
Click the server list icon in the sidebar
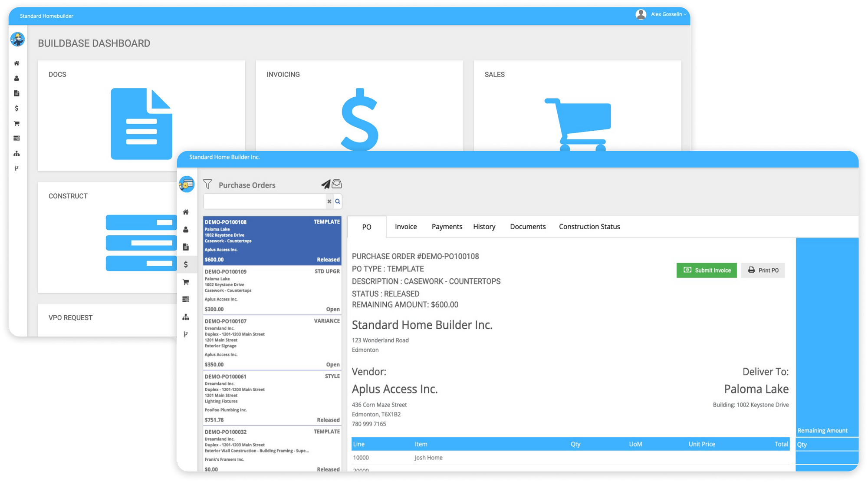[186, 299]
